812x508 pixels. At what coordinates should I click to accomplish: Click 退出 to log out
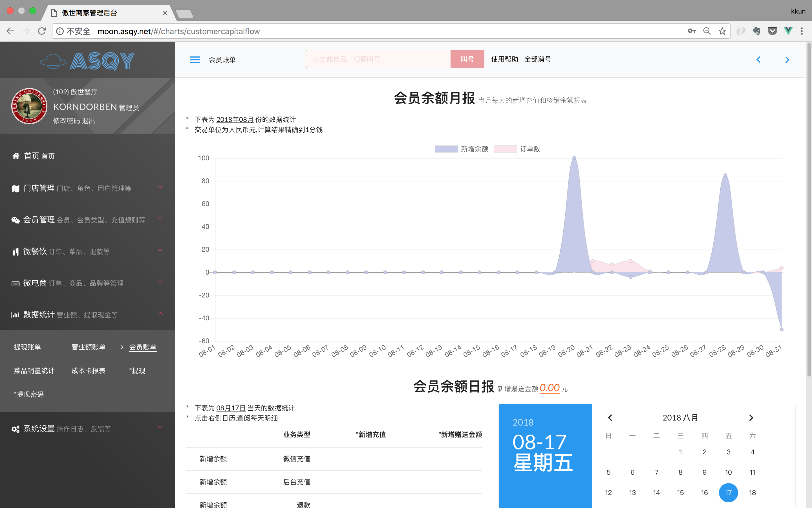[x=89, y=121]
